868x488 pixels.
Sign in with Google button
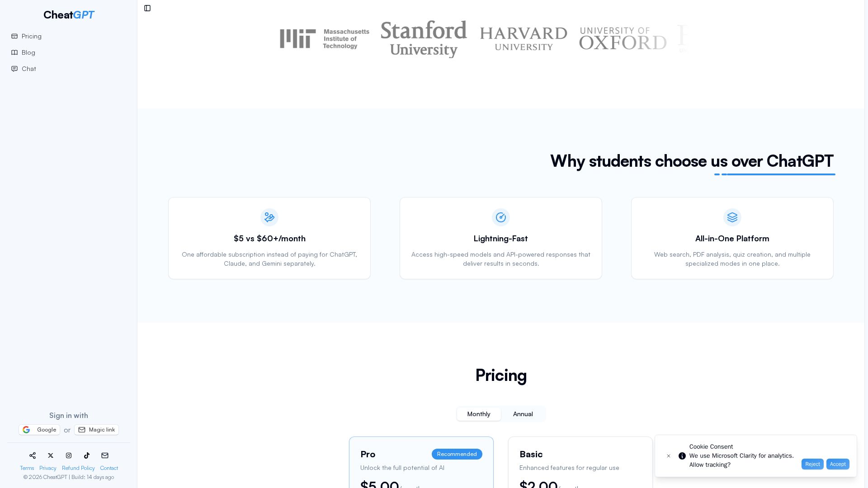[39, 430]
